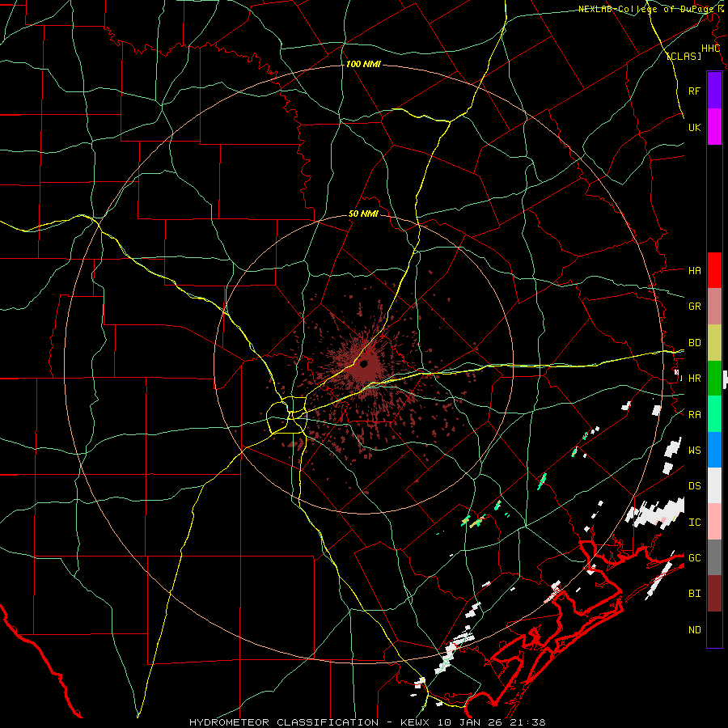Image resolution: width=728 pixels, height=728 pixels.
Task: Click the 50 NMI range ring label
Action: [x=363, y=214]
